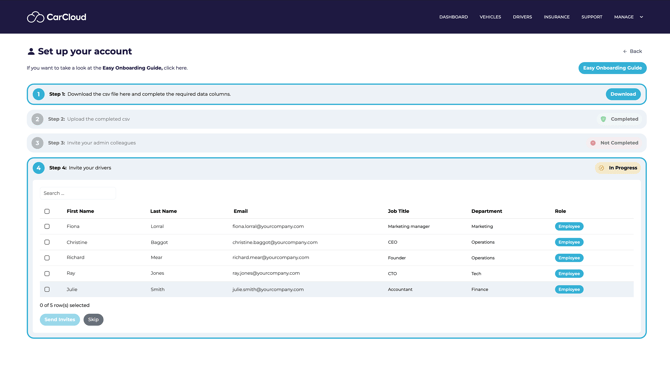This screenshot has width=670, height=379.
Task: Click the CTO job title cell
Action: [392, 273]
